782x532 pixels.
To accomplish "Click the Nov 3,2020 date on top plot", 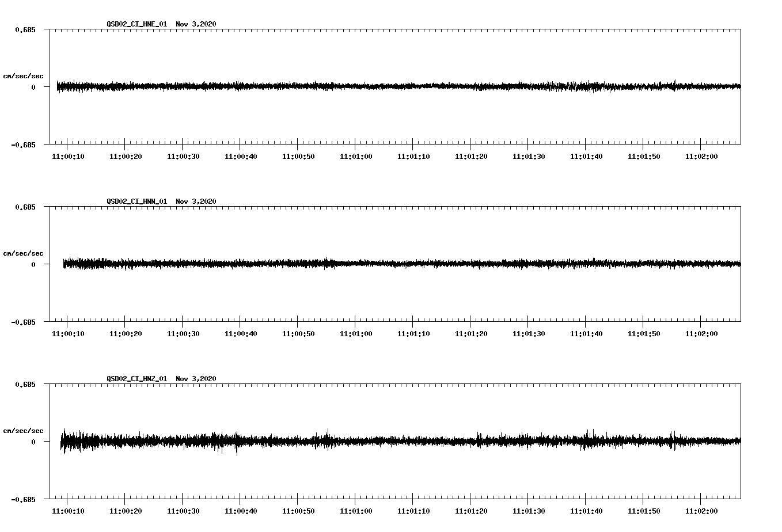I will (x=196, y=24).
